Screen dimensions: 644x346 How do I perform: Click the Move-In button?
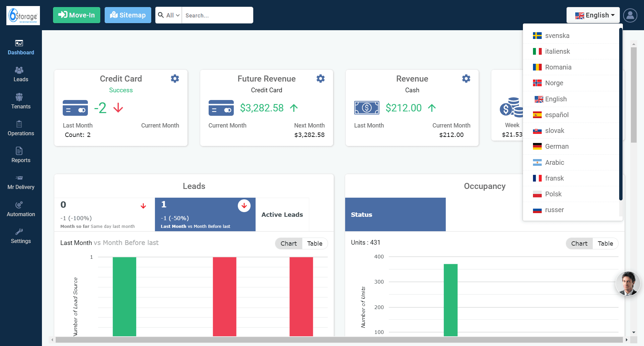[x=76, y=15]
